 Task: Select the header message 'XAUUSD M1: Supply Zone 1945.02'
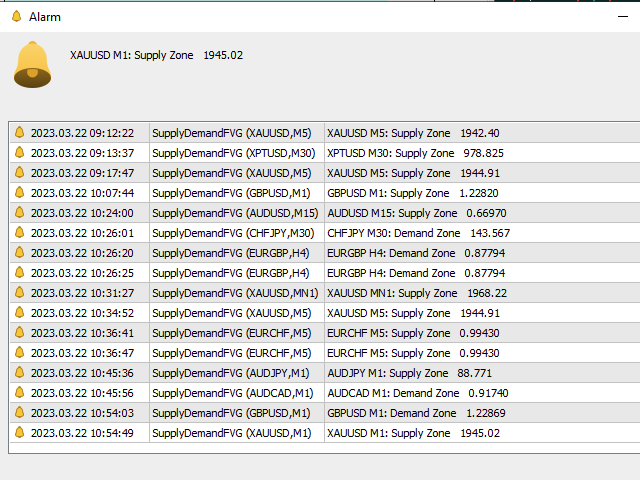[x=156, y=55]
